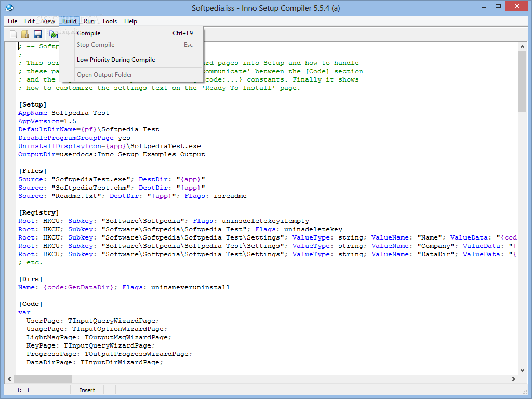Click the {code:GetDataDir} line

point(124,287)
